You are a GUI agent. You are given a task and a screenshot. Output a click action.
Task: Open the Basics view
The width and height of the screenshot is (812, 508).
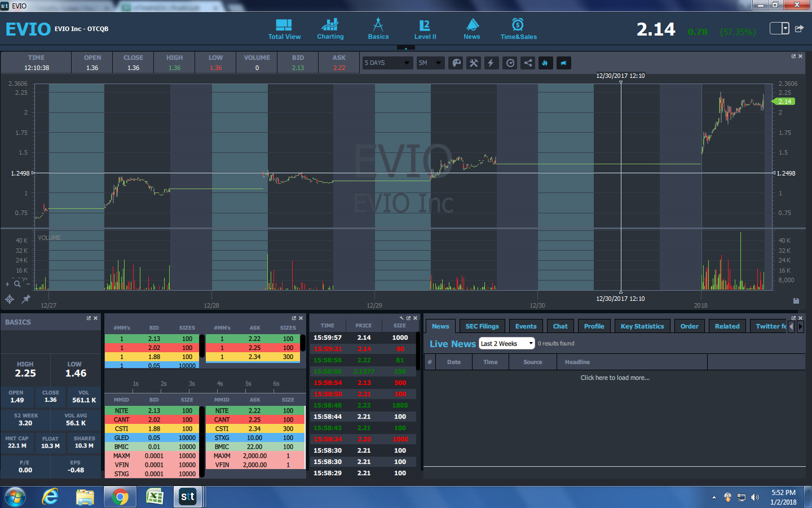(378, 29)
